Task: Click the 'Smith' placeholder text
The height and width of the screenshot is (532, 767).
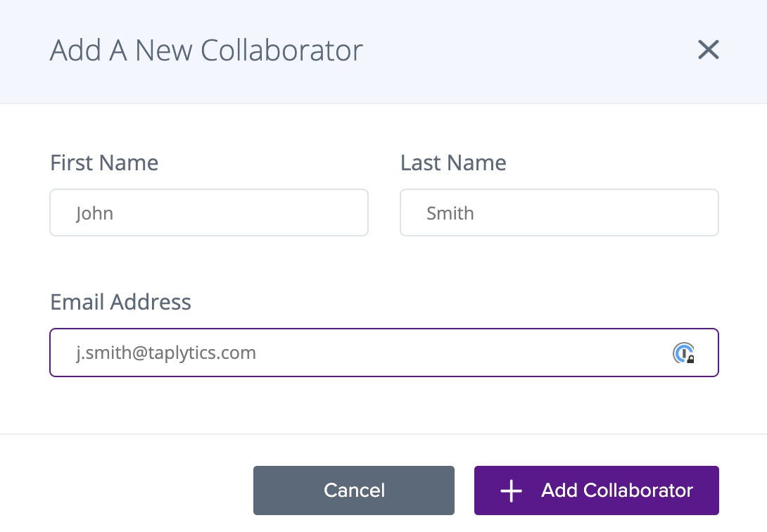Action: 450,213
